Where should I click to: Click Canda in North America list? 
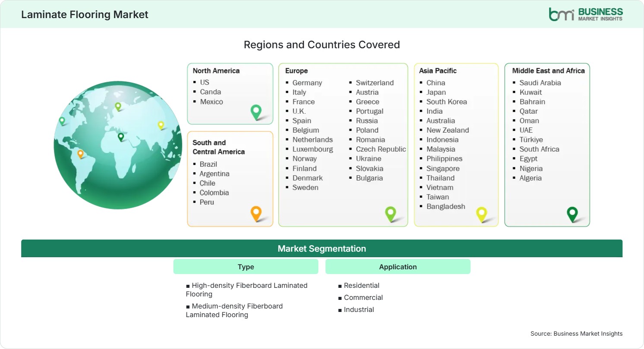click(210, 92)
